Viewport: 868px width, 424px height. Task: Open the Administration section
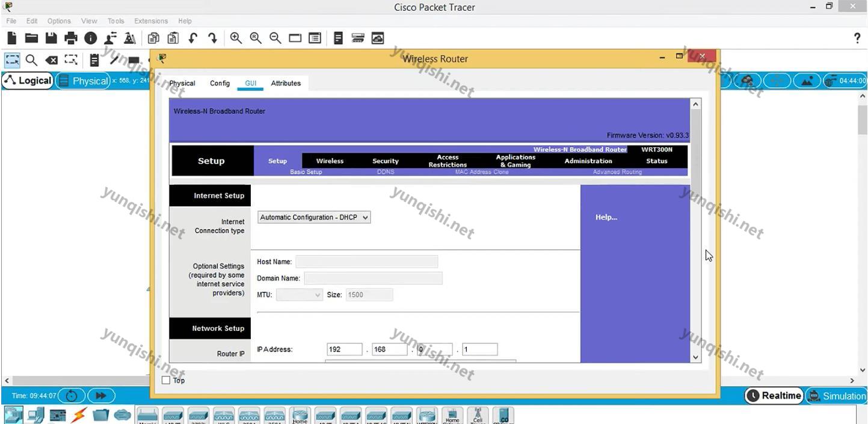click(588, 161)
